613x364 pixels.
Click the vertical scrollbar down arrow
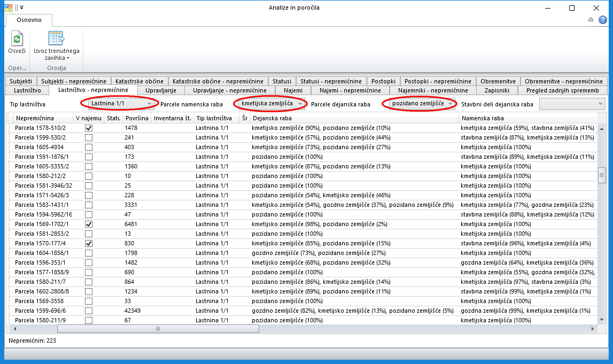(602, 319)
